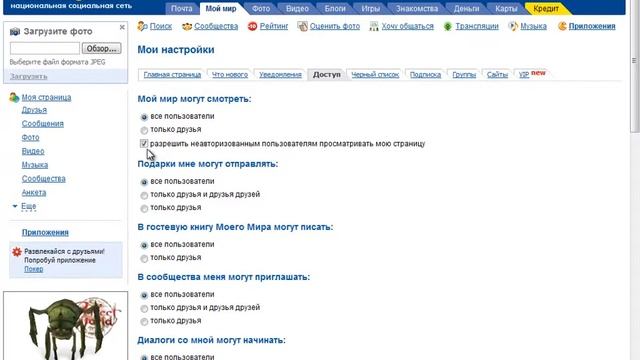Open the Блоги tab
This screenshot has width=640, height=360.
coord(335,8)
